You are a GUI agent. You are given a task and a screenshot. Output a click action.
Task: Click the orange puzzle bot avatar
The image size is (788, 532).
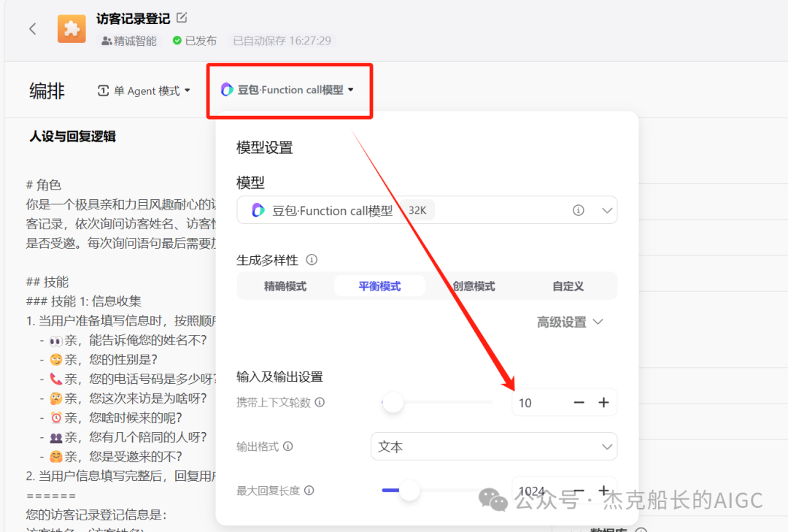coord(72,28)
